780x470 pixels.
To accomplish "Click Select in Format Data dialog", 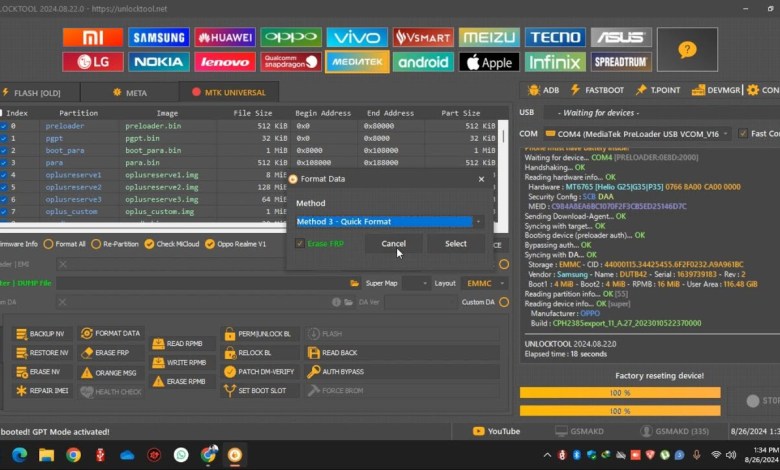I will [x=455, y=243].
